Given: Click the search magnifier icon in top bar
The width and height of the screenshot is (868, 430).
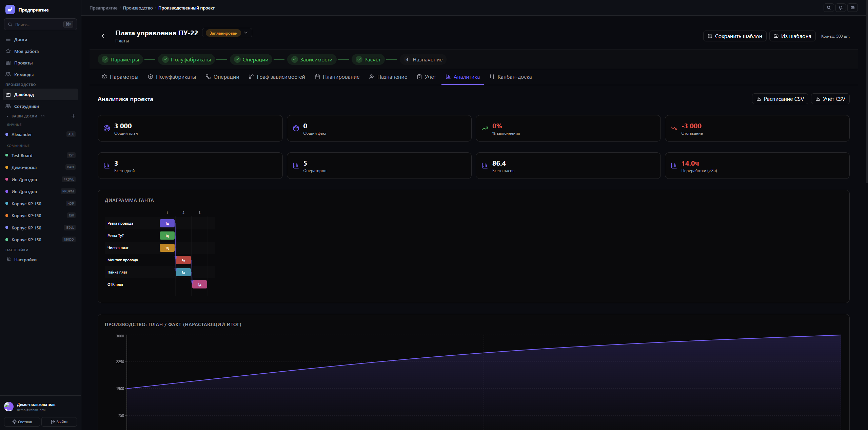Looking at the screenshot, I should [x=829, y=8].
